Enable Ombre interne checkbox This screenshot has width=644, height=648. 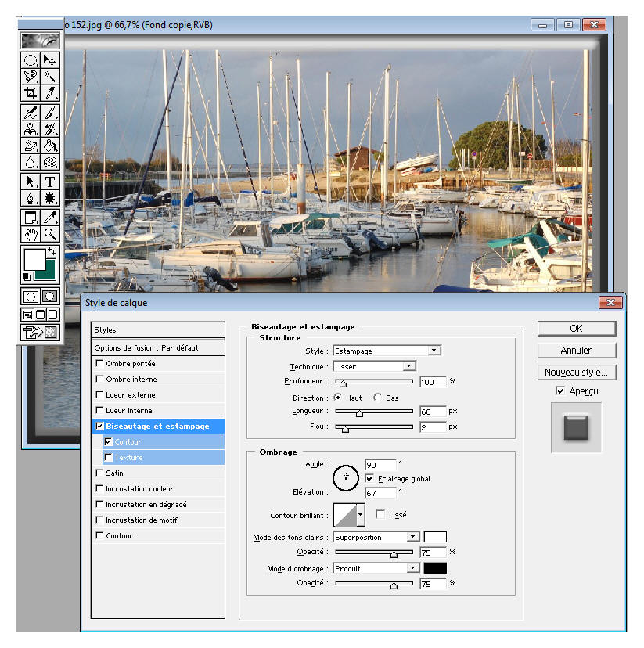point(99,379)
